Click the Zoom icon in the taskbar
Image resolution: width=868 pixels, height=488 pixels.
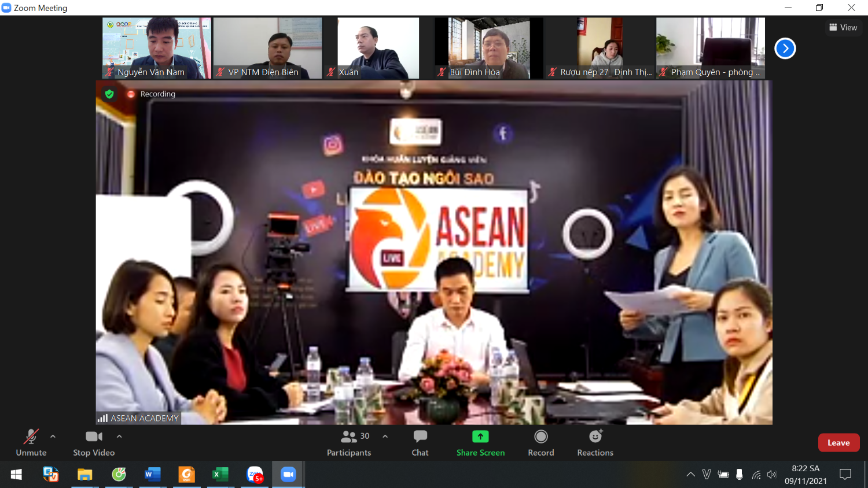(x=288, y=475)
